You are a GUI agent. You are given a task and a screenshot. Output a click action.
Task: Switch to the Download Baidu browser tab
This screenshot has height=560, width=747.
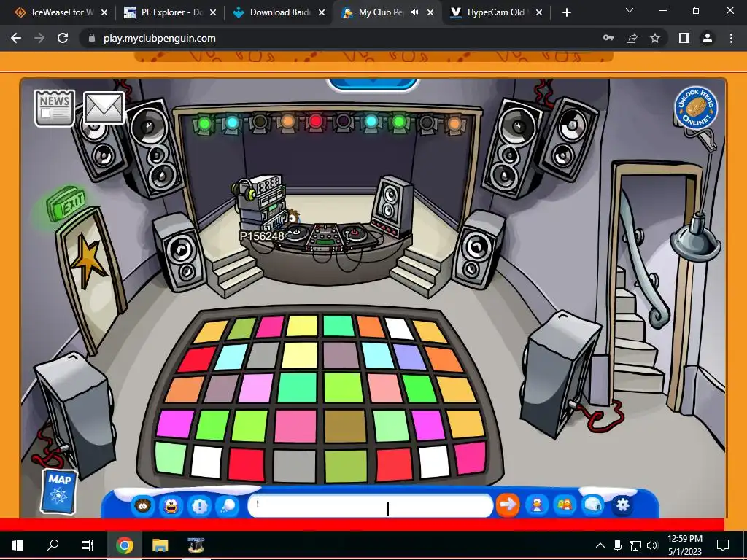[279, 12]
